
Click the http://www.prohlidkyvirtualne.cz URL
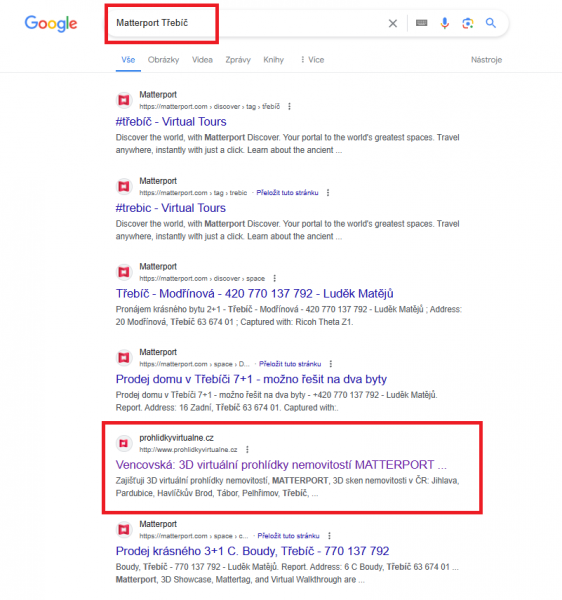(188, 450)
